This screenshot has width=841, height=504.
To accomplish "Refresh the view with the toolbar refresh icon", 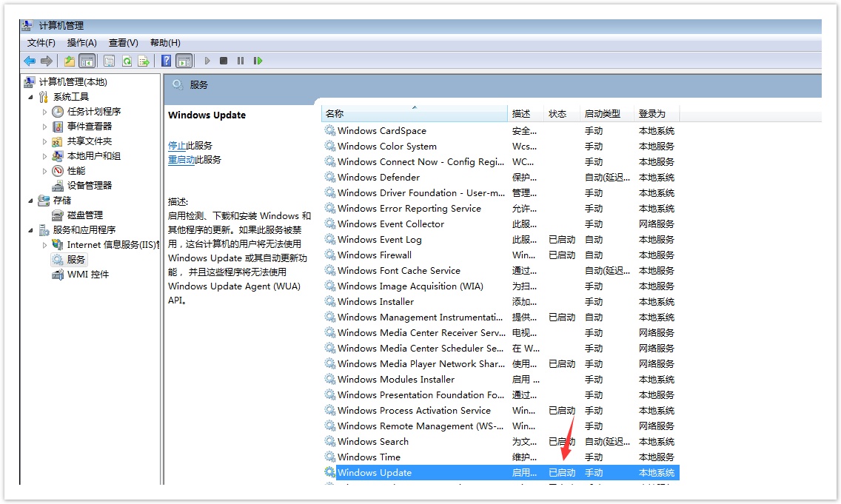I will 127,61.
